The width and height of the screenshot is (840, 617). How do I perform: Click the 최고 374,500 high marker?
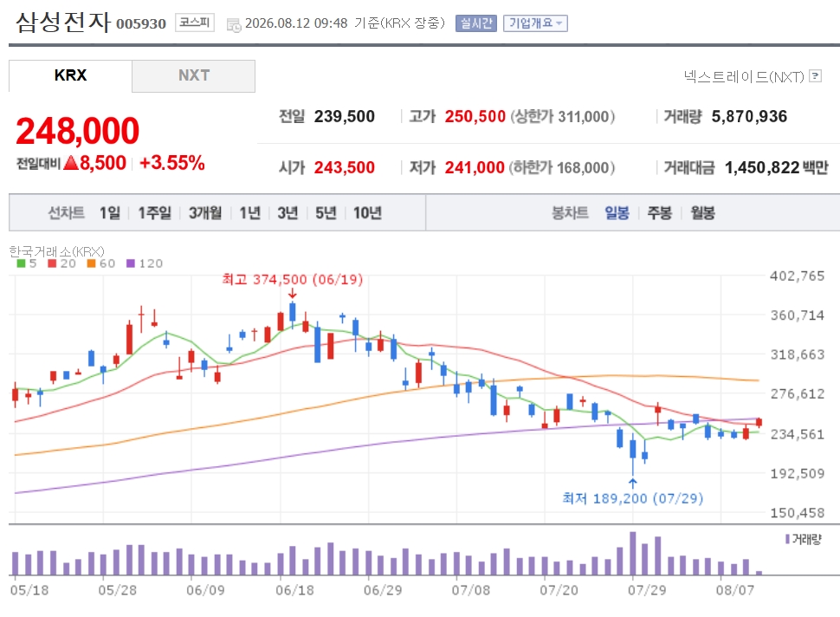pyautogui.click(x=293, y=279)
